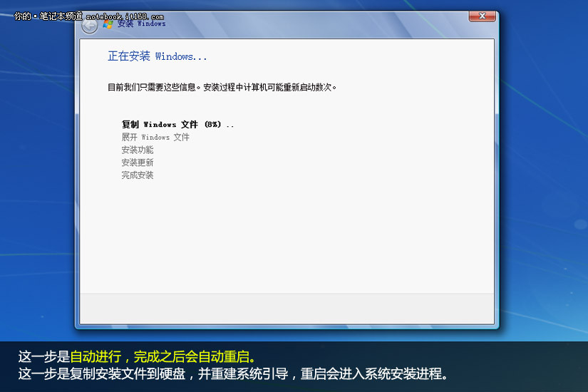Select the 完成安装 step
Screen dimensions: 588x392
138,175
